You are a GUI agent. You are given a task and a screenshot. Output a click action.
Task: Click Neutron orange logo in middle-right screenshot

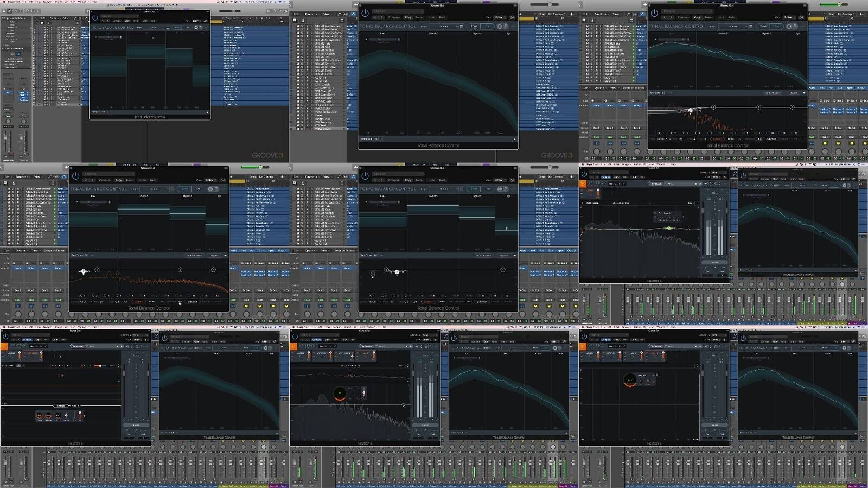click(x=583, y=183)
